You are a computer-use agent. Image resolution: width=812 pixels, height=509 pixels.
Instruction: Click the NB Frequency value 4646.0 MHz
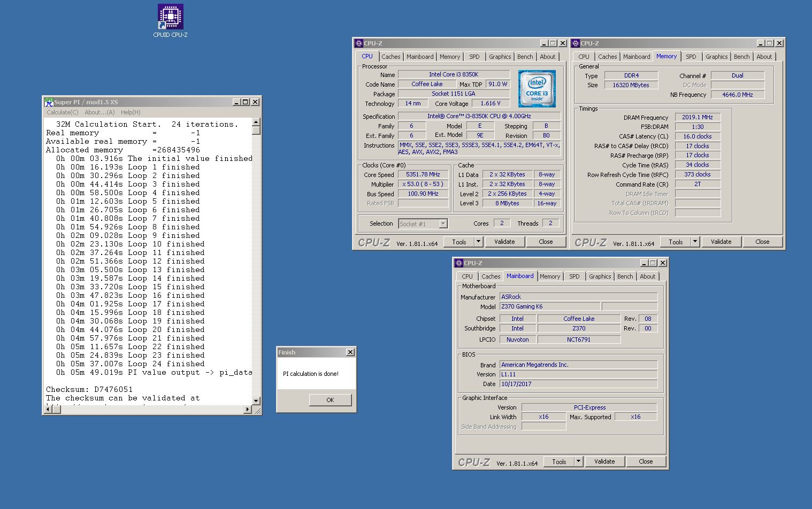click(737, 95)
